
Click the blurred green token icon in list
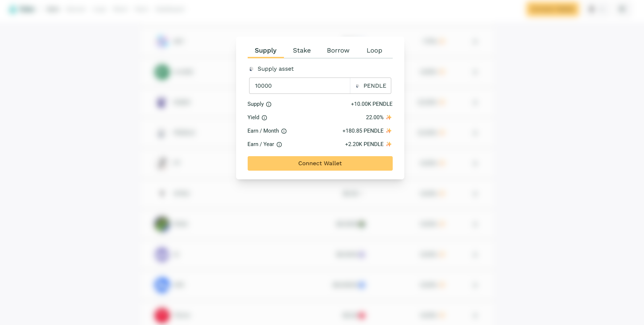pos(162,72)
